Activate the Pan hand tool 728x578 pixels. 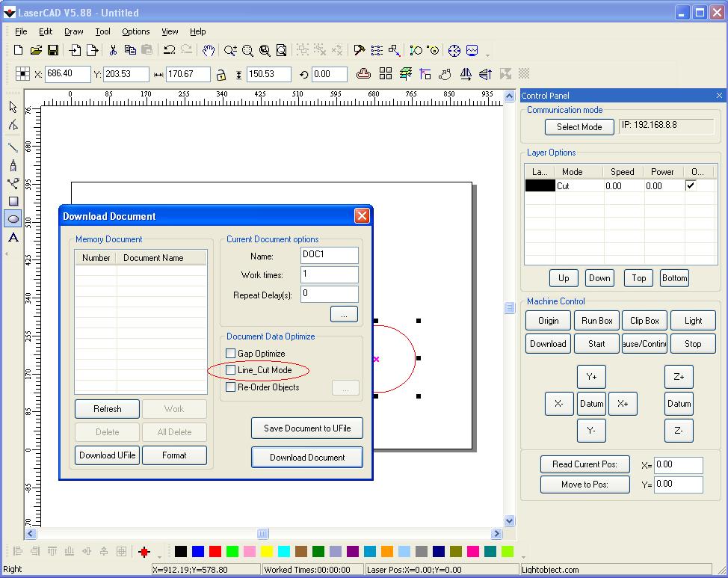coord(209,50)
